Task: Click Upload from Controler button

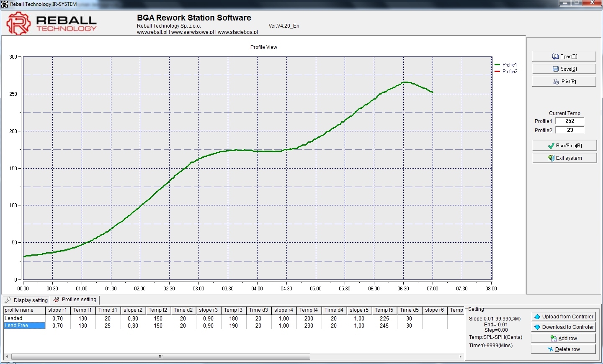Action: click(563, 317)
